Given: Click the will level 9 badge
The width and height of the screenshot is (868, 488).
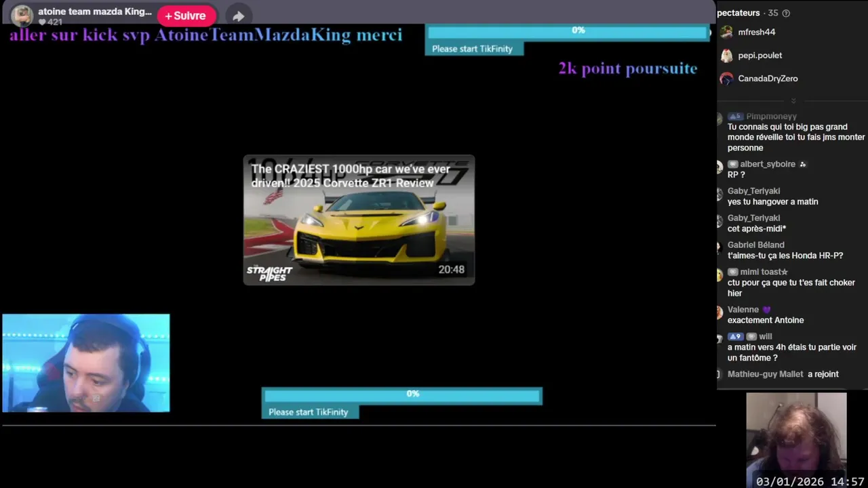Looking at the screenshot, I should click(736, 337).
